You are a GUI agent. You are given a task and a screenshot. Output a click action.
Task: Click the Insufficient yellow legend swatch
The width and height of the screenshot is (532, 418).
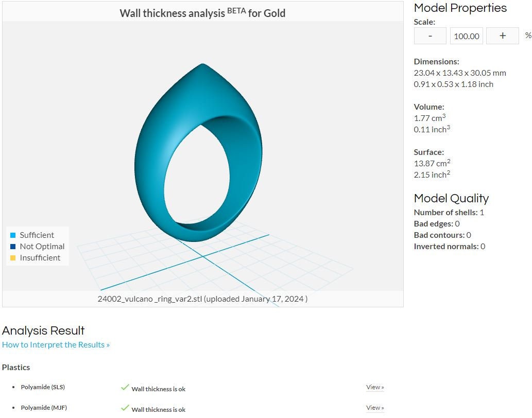coord(13,258)
